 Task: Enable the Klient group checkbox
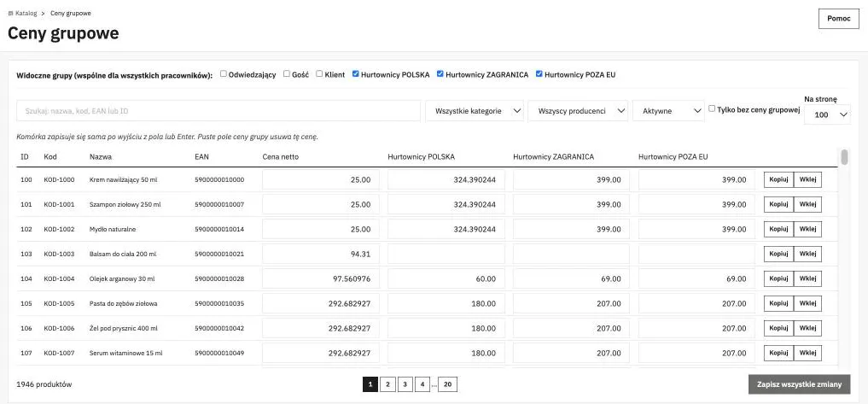coord(319,73)
